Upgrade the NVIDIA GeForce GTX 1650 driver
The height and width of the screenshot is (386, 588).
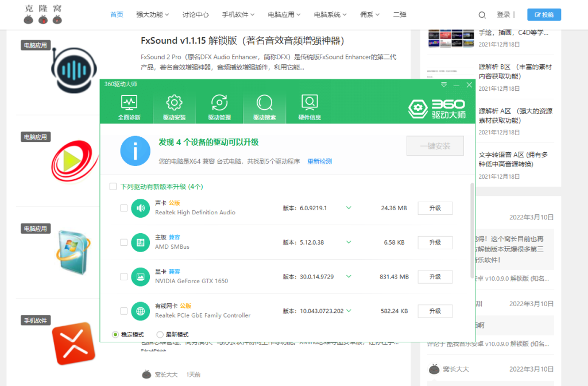click(x=435, y=277)
